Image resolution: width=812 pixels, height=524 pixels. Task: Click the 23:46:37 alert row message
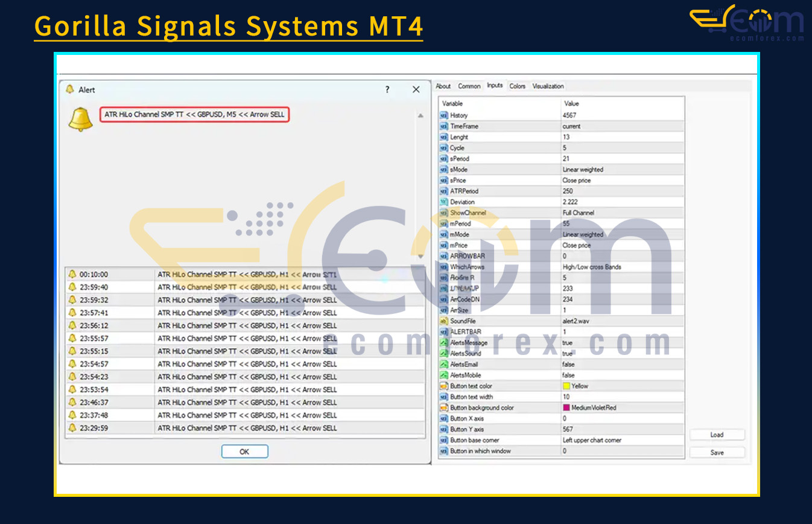coord(247,402)
